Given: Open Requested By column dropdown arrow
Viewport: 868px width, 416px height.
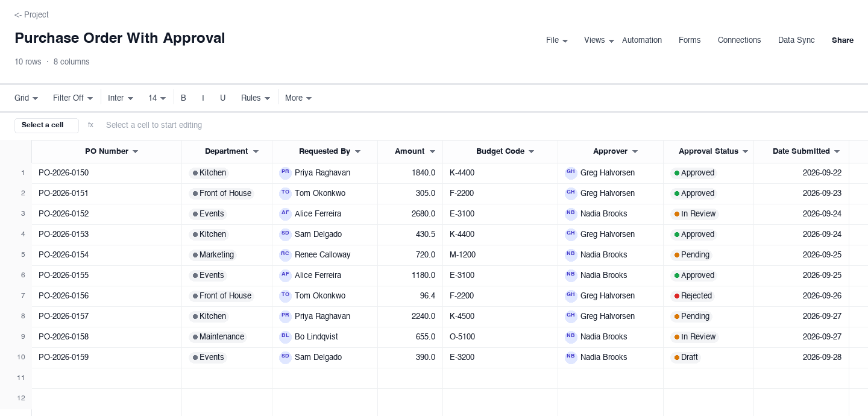Looking at the screenshot, I should coord(357,152).
